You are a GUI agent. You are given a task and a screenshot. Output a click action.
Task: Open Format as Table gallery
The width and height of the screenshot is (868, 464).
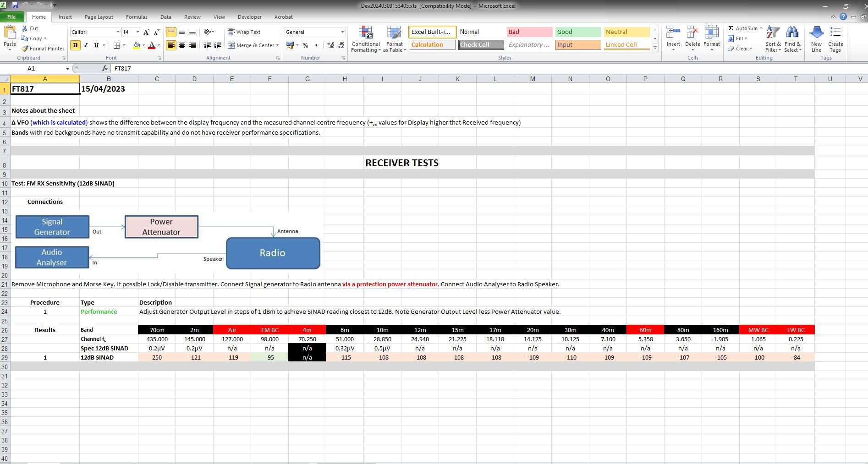(395, 39)
